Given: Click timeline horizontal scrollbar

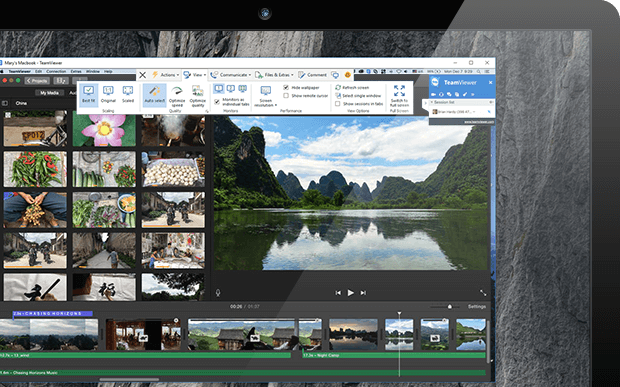Looking at the screenshot, I should pyautogui.click(x=129, y=379).
